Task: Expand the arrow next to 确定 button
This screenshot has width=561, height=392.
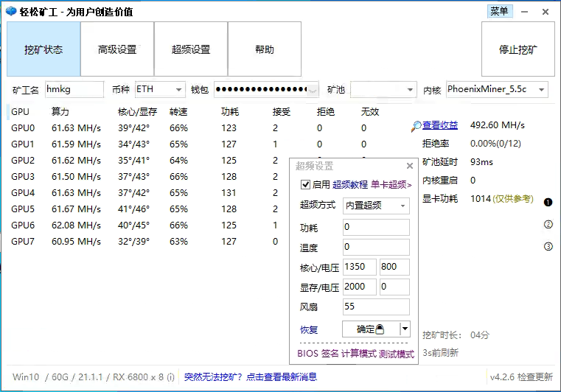Action: (x=405, y=329)
